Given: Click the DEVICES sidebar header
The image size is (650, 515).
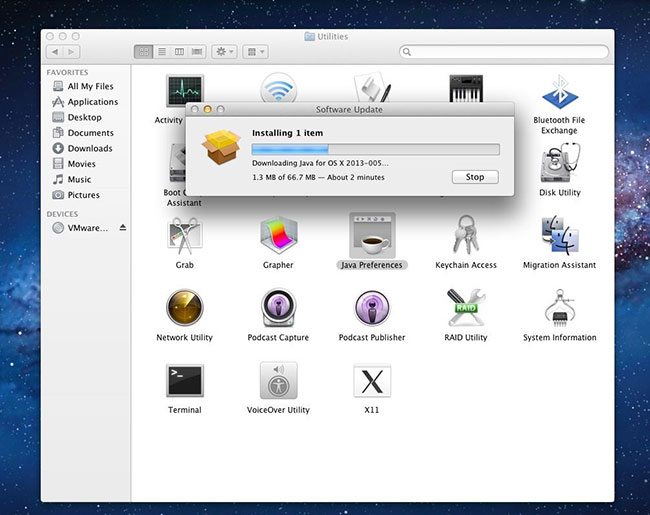Looking at the screenshot, I should pyautogui.click(x=62, y=214).
